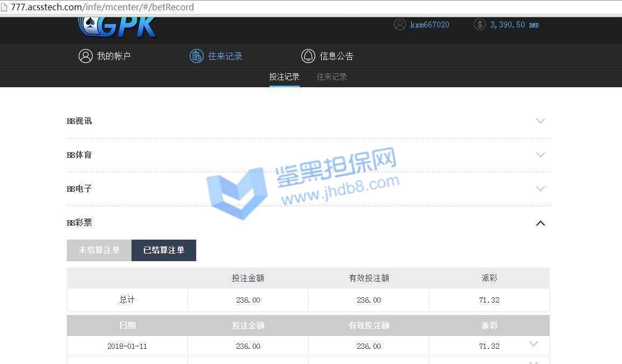Click the page icon in address bar

tap(5, 8)
